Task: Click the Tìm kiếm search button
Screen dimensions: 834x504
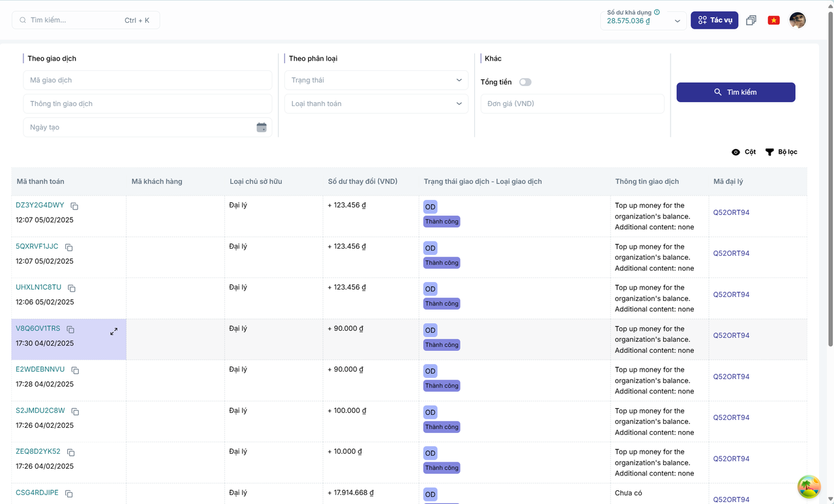Action: [736, 92]
